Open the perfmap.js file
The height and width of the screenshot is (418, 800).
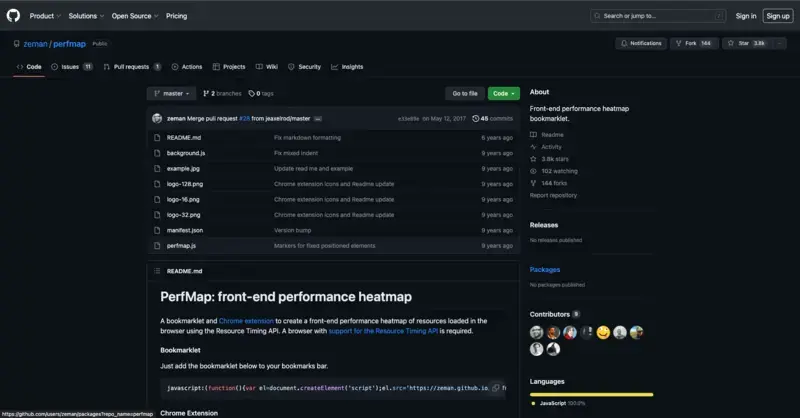[181, 245]
